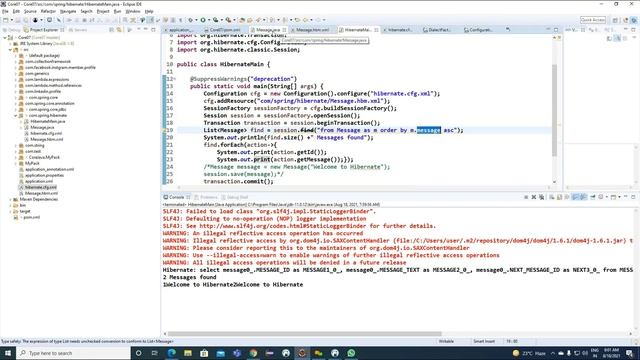This screenshot has height=360, width=640.
Task: Click the Open Perspective icon
Action: pyautogui.click(x=615, y=20)
